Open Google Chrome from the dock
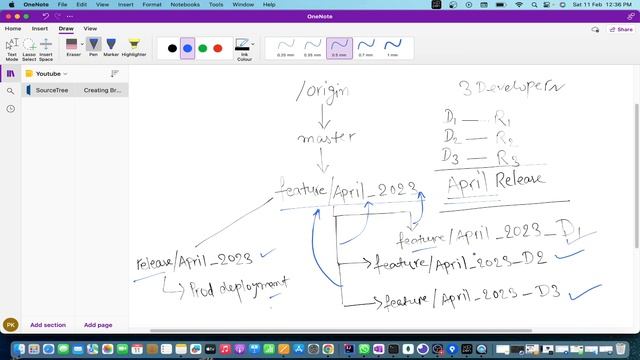640x360 pixels. (328, 349)
